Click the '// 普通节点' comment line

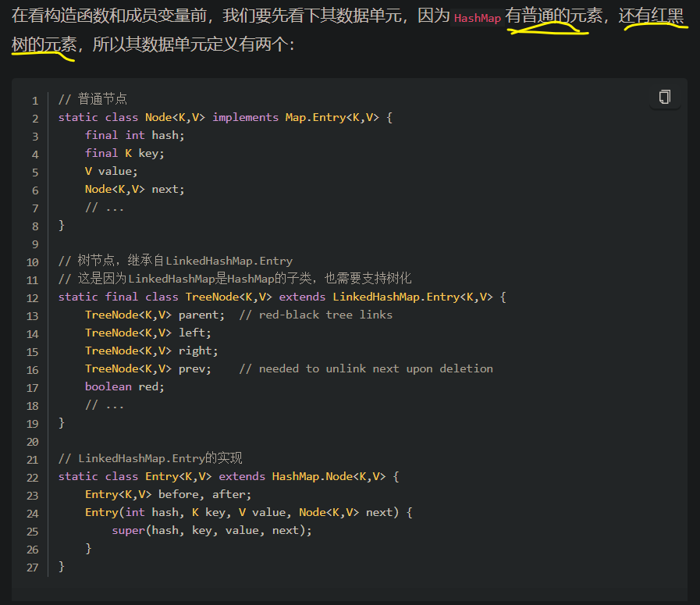93,99
